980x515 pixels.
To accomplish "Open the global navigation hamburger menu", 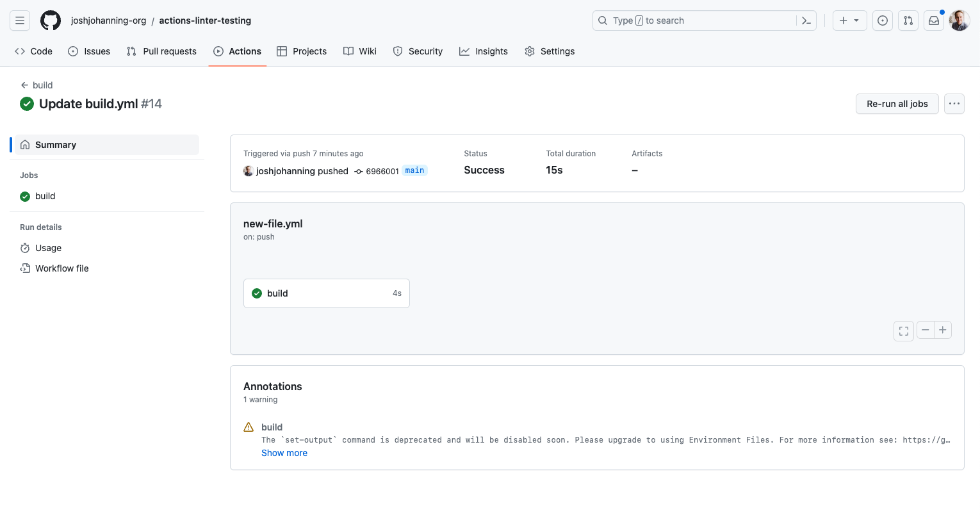I will 19,20.
